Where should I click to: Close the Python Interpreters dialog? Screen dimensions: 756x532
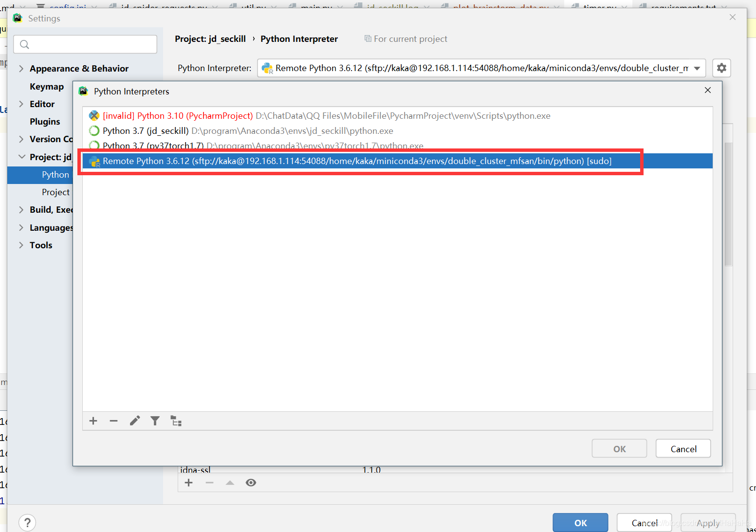708,91
